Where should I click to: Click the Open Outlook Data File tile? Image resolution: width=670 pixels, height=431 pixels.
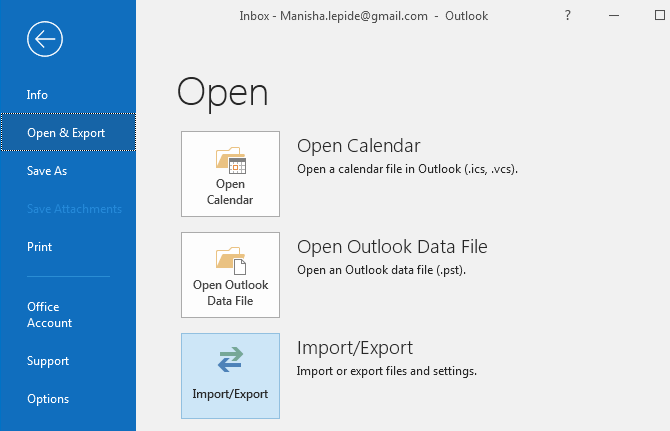[x=230, y=275]
